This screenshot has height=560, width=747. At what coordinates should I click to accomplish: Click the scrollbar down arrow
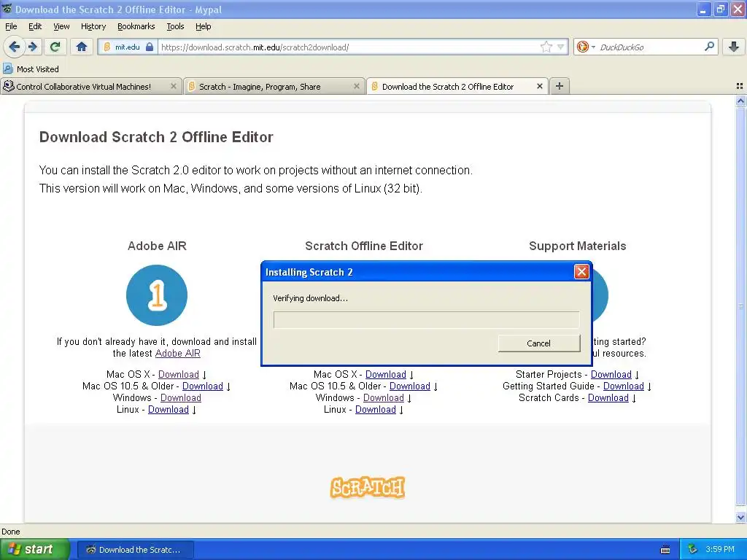pos(740,517)
